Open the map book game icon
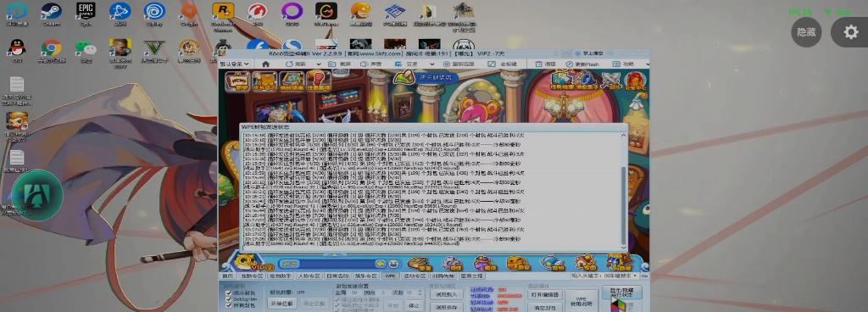 [x=292, y=81]
